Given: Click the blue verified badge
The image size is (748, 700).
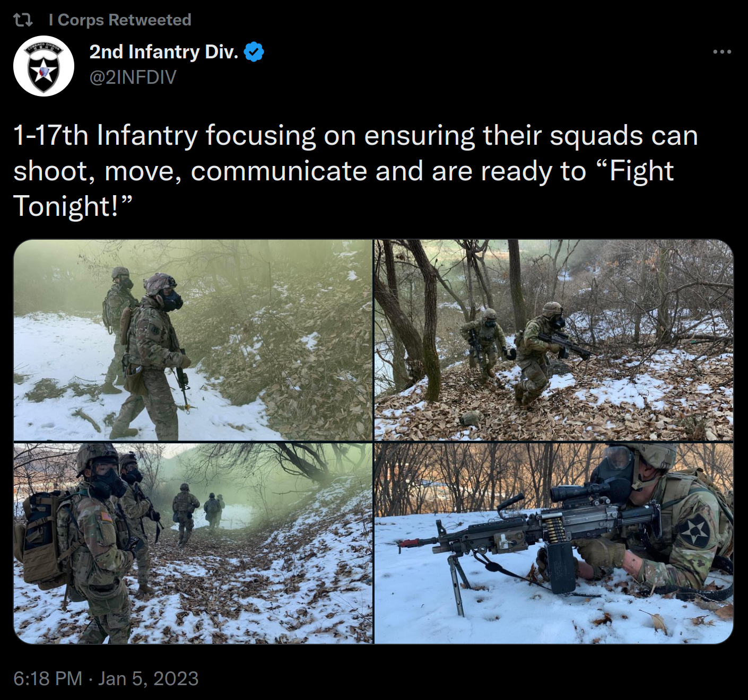Looking at the screenshot, I should [x=254, y=52].
